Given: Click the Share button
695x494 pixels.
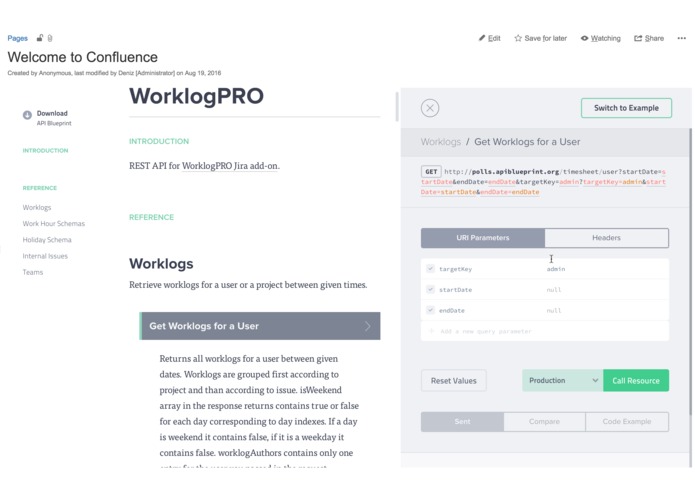Looking at the screenshot, I should point(649,39).
